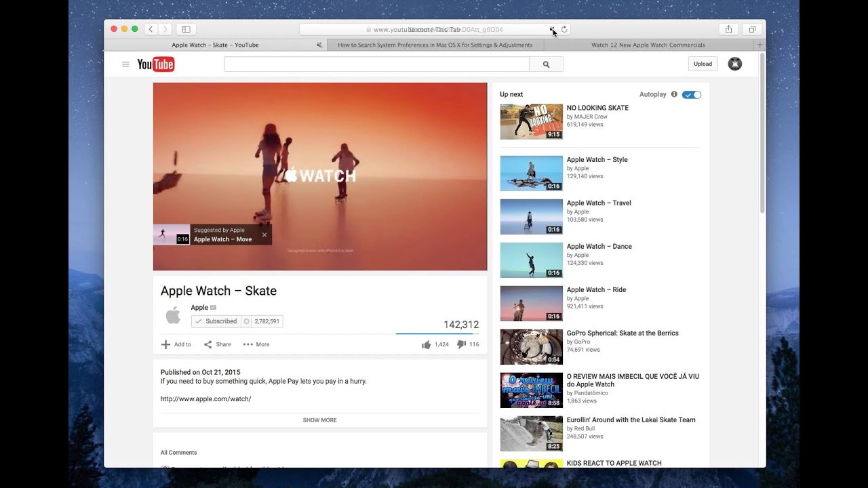Mute audio on Apple Watch Skate tab

(319, 45)
